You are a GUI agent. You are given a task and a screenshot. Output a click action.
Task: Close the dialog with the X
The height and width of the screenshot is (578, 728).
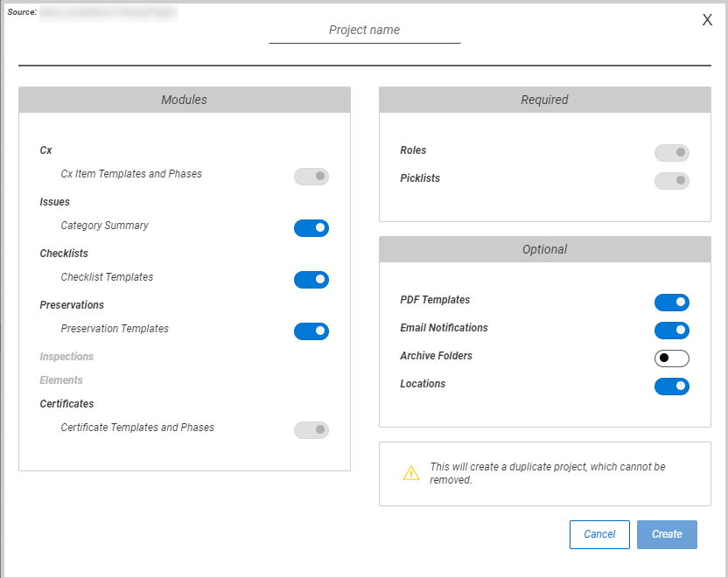pyautogui.click(x=707, y=19)
